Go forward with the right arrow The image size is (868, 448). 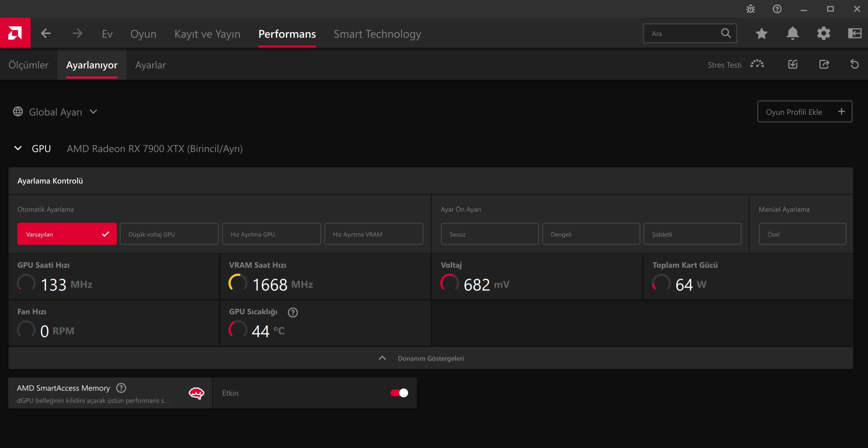point(77,34)
